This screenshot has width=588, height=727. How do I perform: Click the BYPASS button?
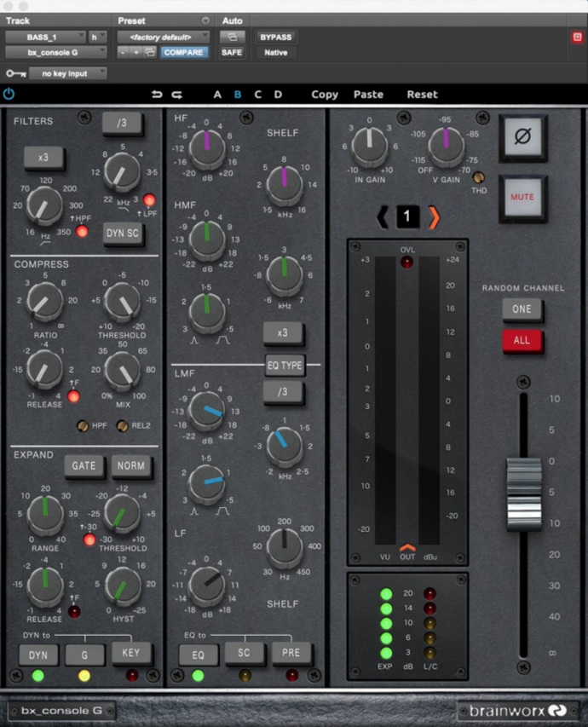(276, 38)
